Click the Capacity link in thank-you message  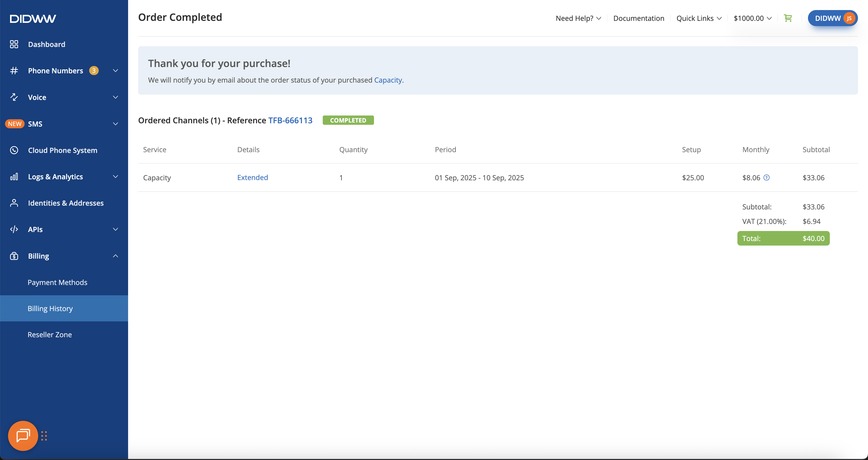388,80
